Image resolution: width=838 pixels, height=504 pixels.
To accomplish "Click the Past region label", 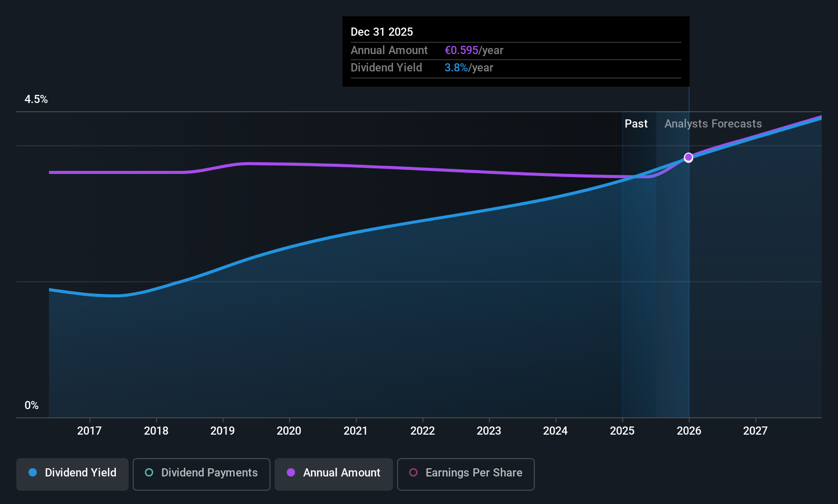I will pyautogui.click(x=636, y=124).
